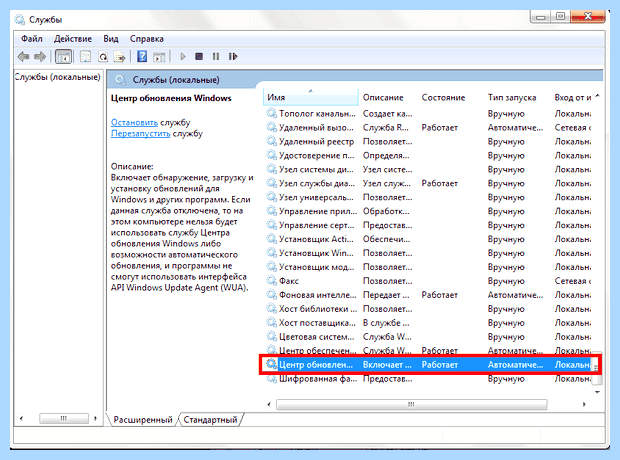Viewport: 620px width, 460px height.
Task: Click gear icon of Шифрованная фа... service
Action: pos(271,379)
